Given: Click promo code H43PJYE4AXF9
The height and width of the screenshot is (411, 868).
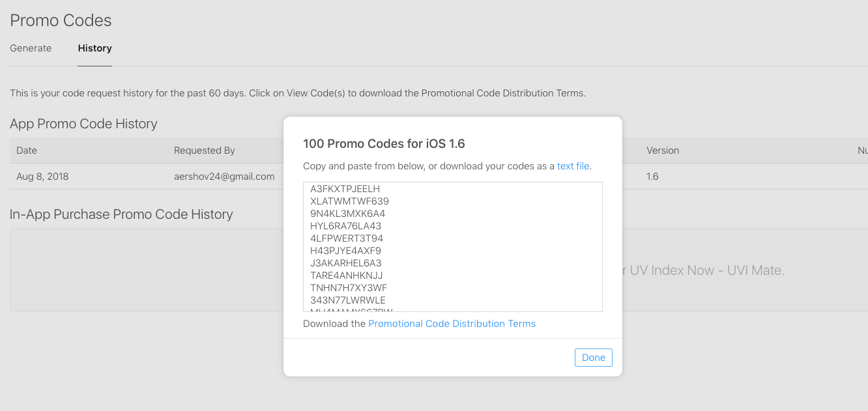Looking at the screenshot, I should [345, 251].
